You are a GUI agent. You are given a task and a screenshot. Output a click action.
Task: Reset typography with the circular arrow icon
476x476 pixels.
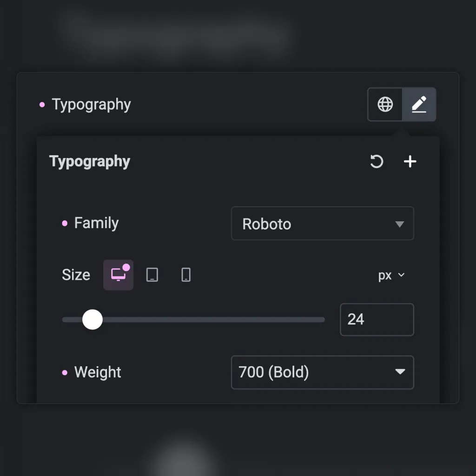(x=377, y=161)
